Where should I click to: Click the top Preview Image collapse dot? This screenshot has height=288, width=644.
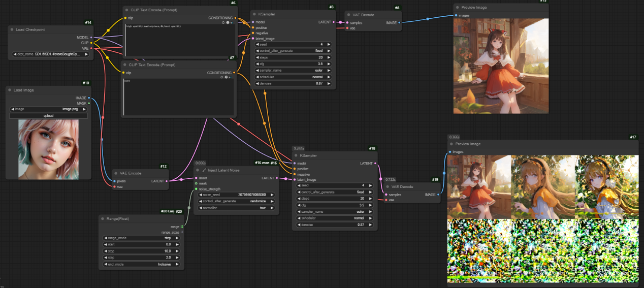point(457,8)
